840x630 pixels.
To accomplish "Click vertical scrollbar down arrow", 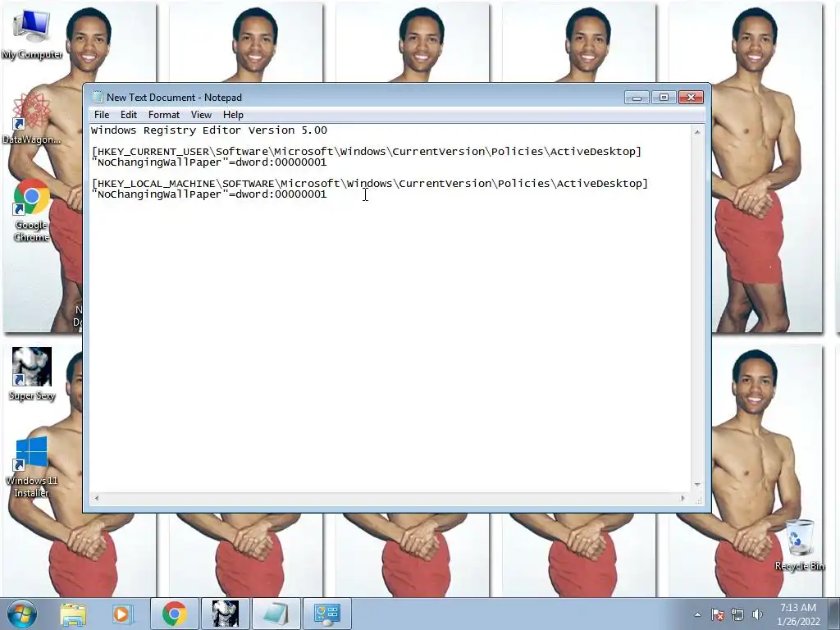I will click(x=697, y=484).
